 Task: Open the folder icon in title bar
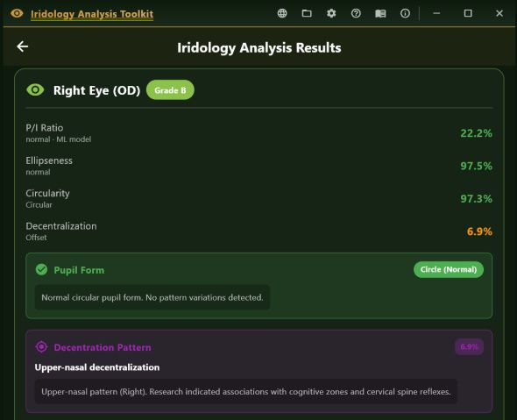(307, 13)
